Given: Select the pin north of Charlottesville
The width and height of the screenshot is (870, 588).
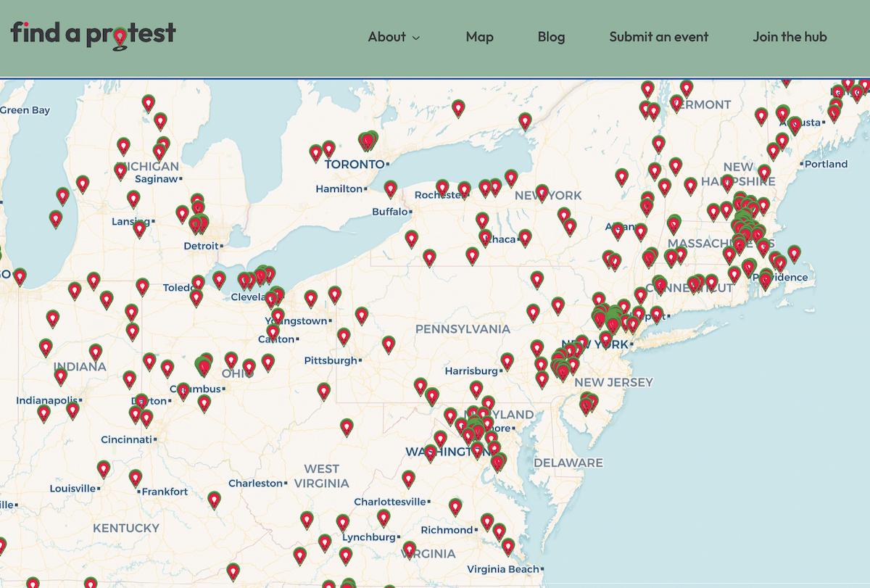Looking at the screenshot, I should pos(408,478).
